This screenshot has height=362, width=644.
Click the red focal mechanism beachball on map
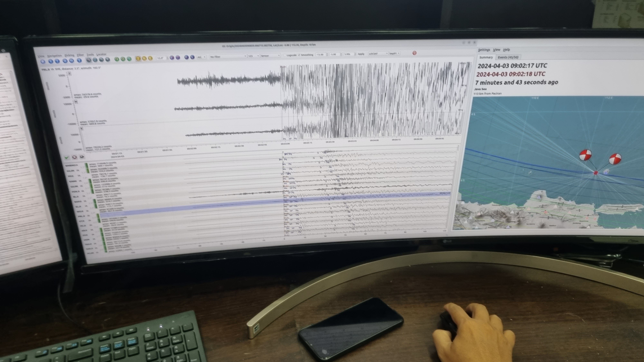586,155
